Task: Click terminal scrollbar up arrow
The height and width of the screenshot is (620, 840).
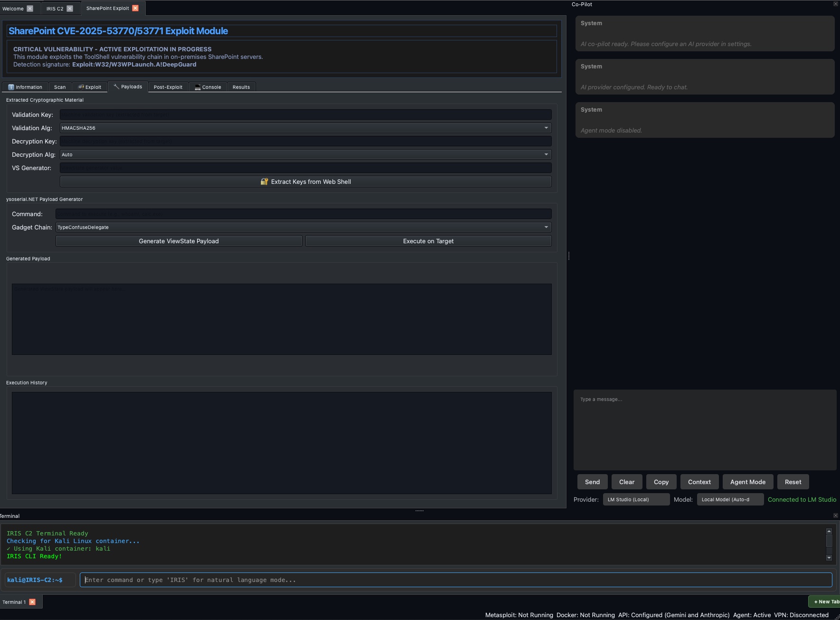Action: [x=829, y=531]
